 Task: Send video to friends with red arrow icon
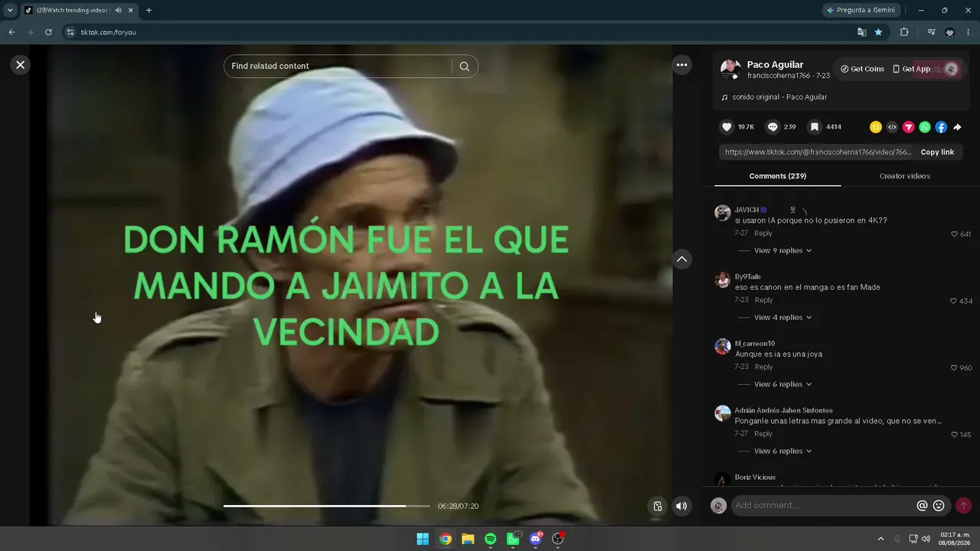click(x=908, y=127)
